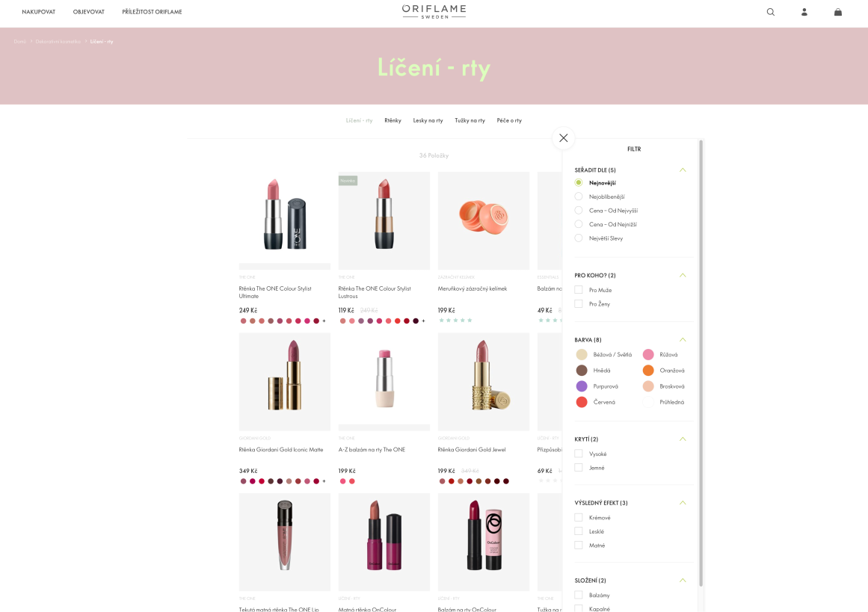Collapse the Krytí section
The height and width of the screenshot is (612, 868).
click(x=683, y=439)
